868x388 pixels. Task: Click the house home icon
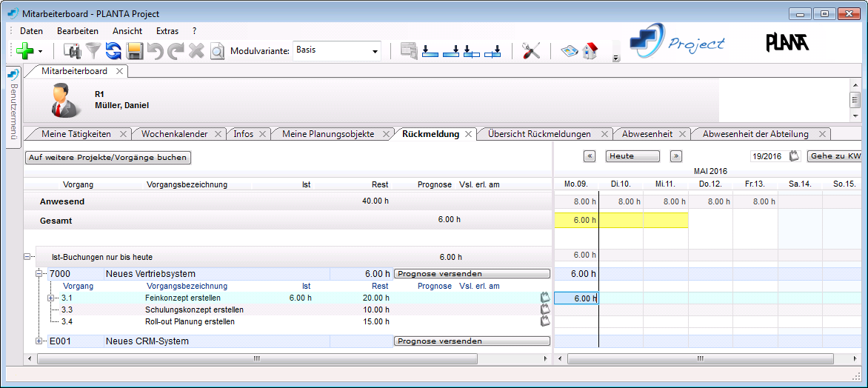[x=590, y=51]
